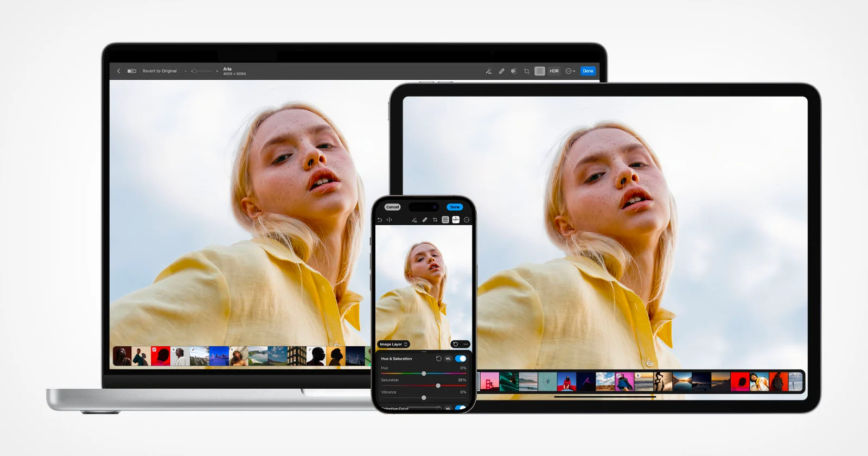Toggle HDR mode on the Mac toolbar
This screenshot has height=456, width=868.
tap(554, 71)
